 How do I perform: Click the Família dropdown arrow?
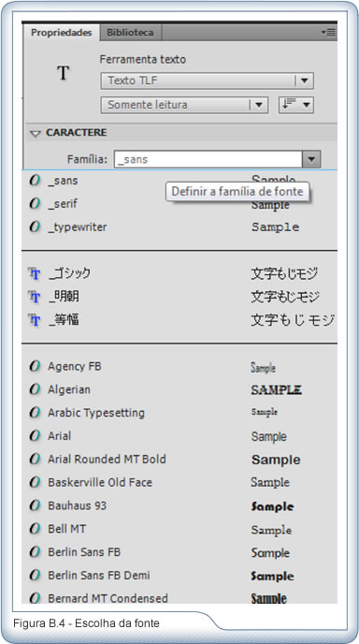311,159
